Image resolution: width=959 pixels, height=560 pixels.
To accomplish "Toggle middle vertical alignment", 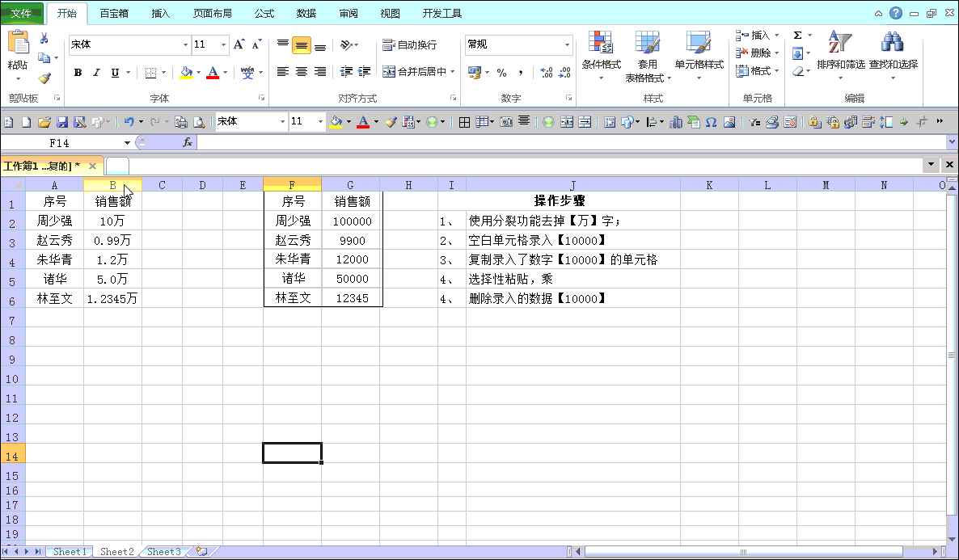I will [x=302, y=44].
